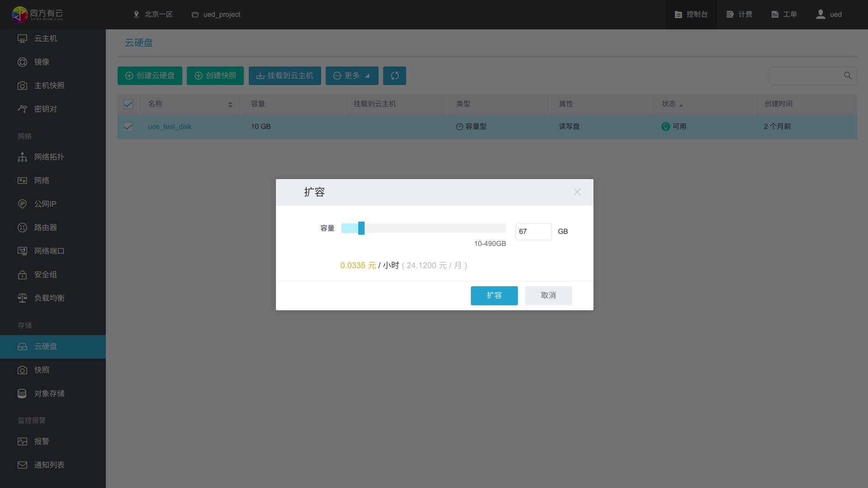The width and height of the screenshot is (868, 488).
Task: Open the 工单 top menu
Action: pos(784,14)
